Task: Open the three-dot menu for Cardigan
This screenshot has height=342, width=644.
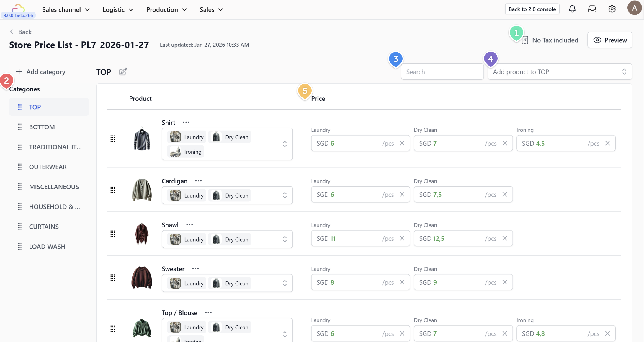Action: click(198, 181)
